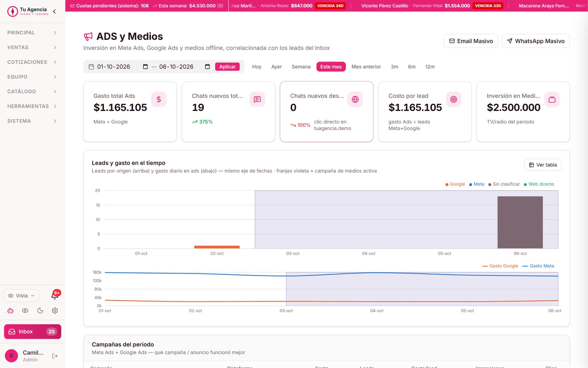Viewport: 588px width, 368px height.
Task: Click the Tu Agencia logo
Action: point(27,11)
